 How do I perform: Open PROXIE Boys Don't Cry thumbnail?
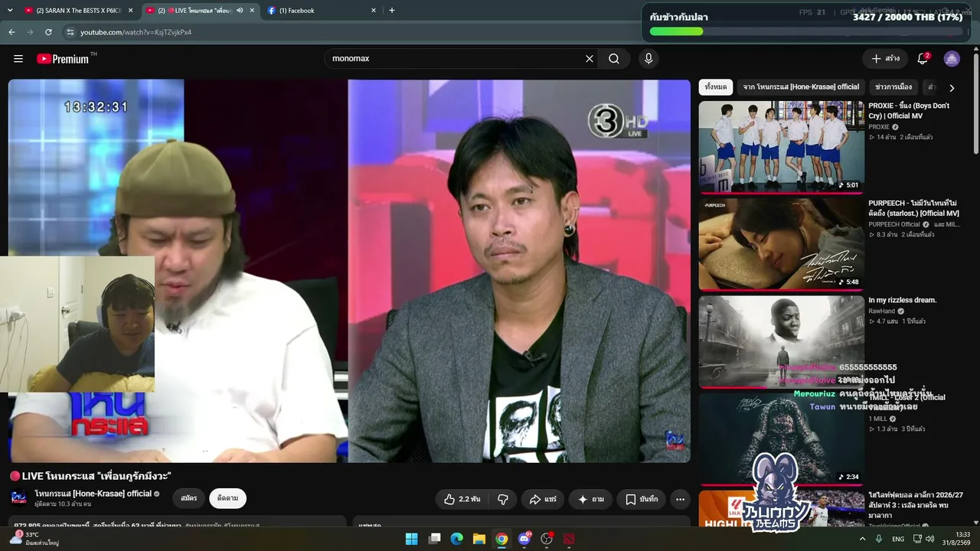click(782, 146)
